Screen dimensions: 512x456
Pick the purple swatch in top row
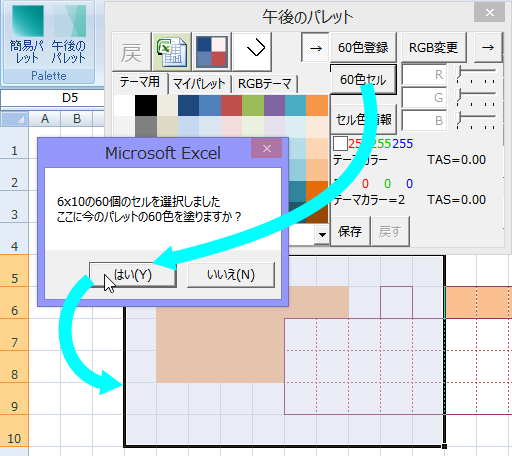tap(274, 105)
